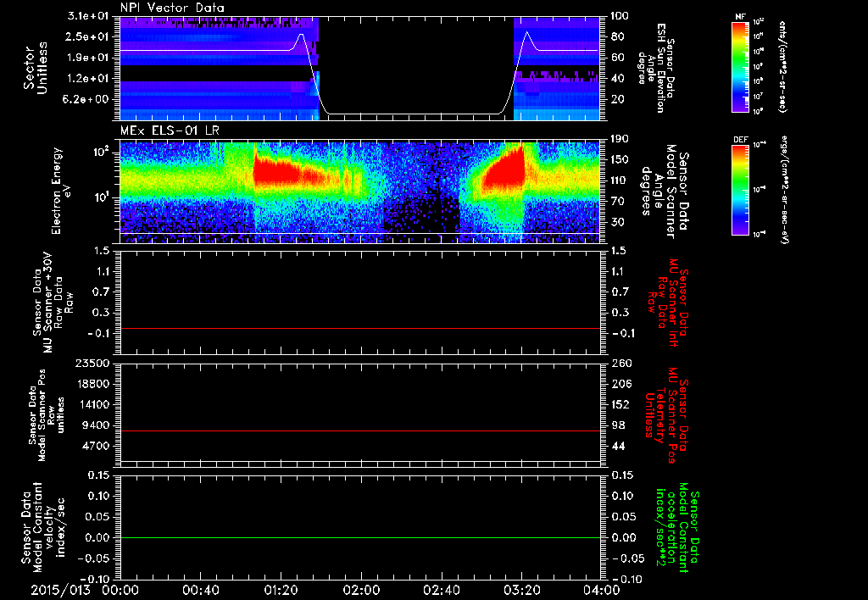Viewport: 868px width, 600px height.
Task: Click the red scanner position telemetry line
Action: [x=359, y=431]
